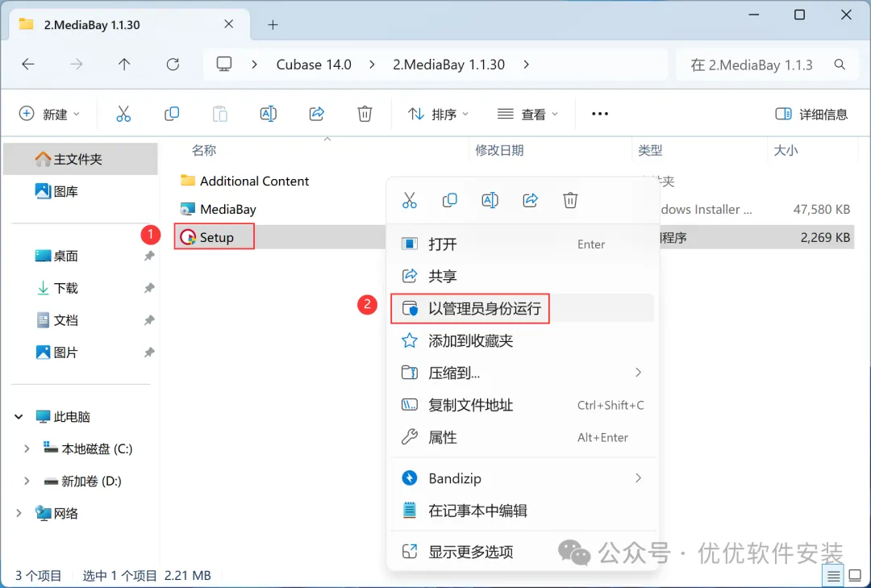Click the Share icon in the context menu
This screenshot has width=871, height=588.
pos(531,200)
